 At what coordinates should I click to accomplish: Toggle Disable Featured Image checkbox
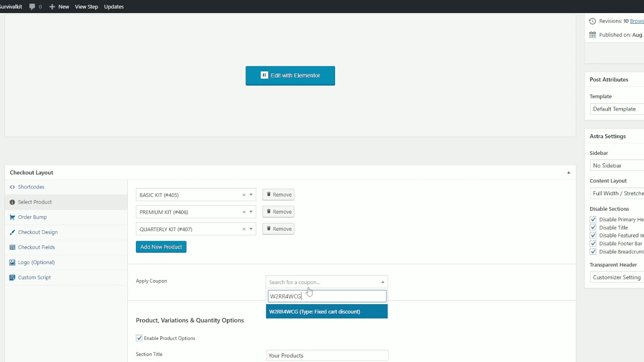tap(593, 236)
